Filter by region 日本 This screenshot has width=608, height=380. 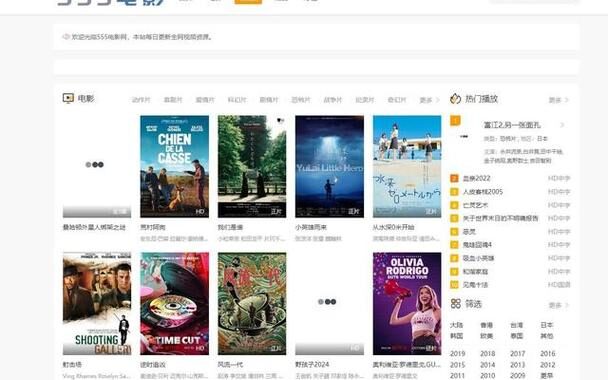coord(547,325)
